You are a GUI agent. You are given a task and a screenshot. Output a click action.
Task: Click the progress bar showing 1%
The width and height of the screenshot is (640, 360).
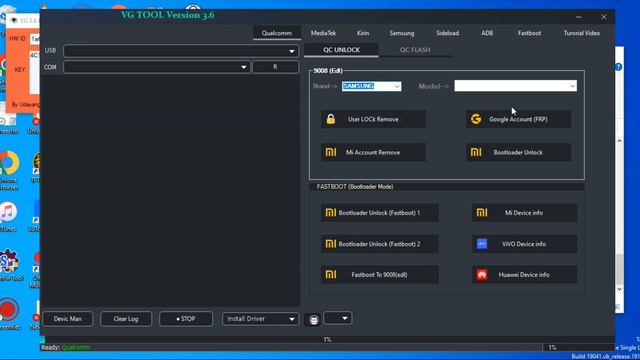coord(327,339)
